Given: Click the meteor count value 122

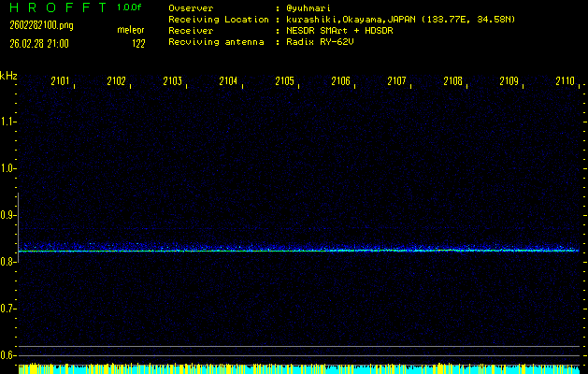Looking at the screenshot, I should pyautogui.click(x=138, y=43).
